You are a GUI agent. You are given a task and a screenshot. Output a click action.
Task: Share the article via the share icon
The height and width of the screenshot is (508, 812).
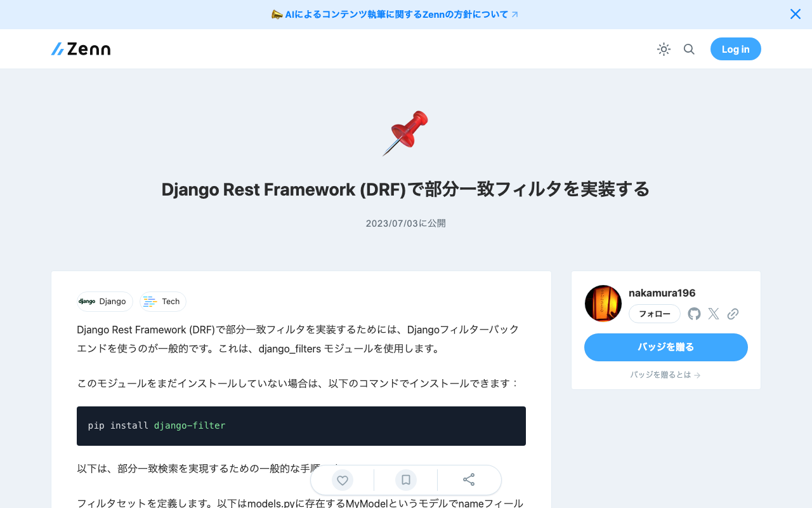(469, 480)
